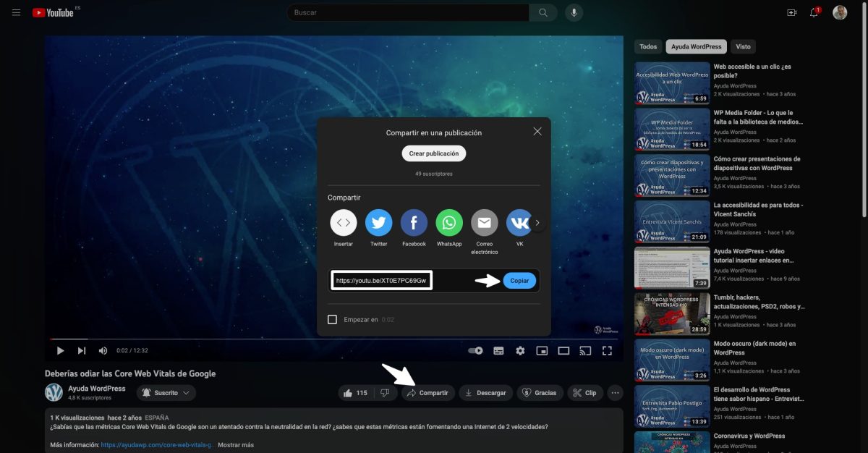Toggle the autoplay switch in the player
Viewport: 868px width, 453px height.
coord(475,350)
